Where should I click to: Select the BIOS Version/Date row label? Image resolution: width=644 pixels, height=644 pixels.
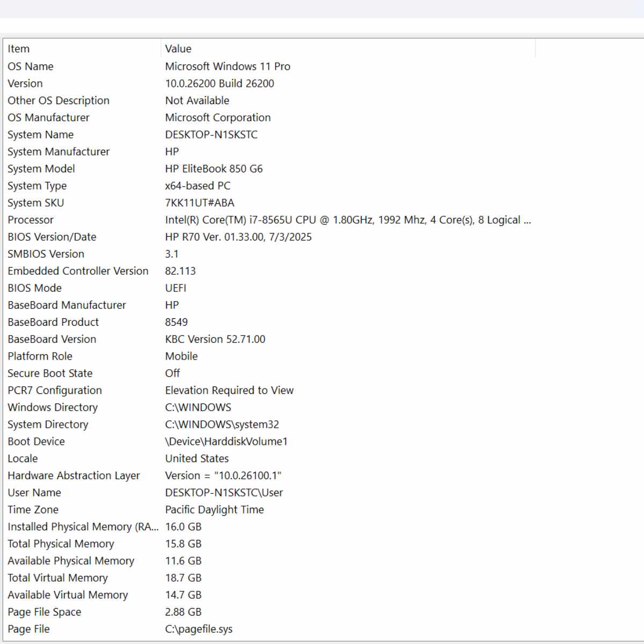[52, 237]
